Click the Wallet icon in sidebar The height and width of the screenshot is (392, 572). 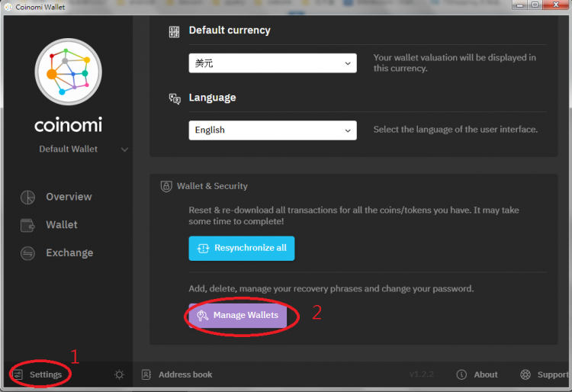click(27, 225)
